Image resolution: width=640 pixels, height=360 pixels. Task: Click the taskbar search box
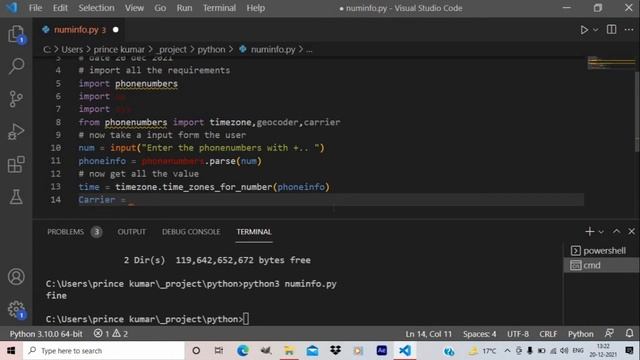[x=104, y=351]
